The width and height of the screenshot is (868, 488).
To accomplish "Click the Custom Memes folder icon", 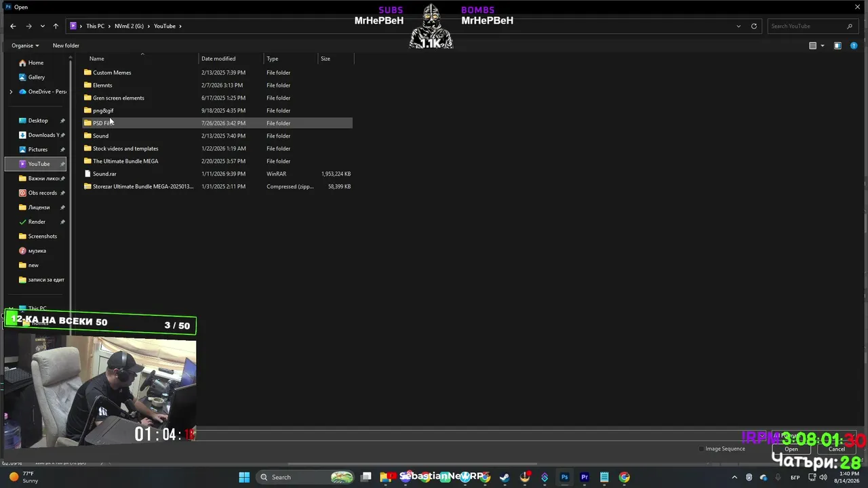I will click(x=87, y=73).
